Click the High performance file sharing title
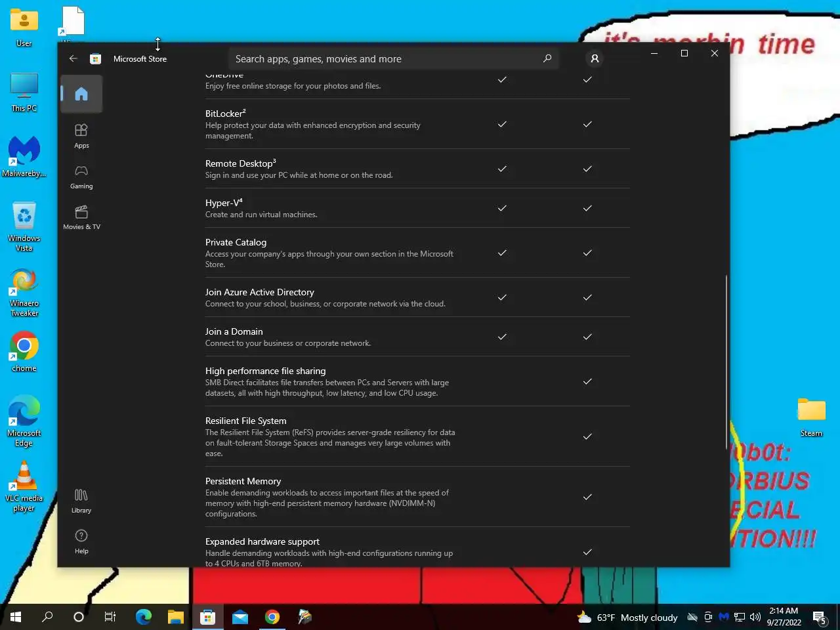 pyautogui.click(x=265, y=371)
